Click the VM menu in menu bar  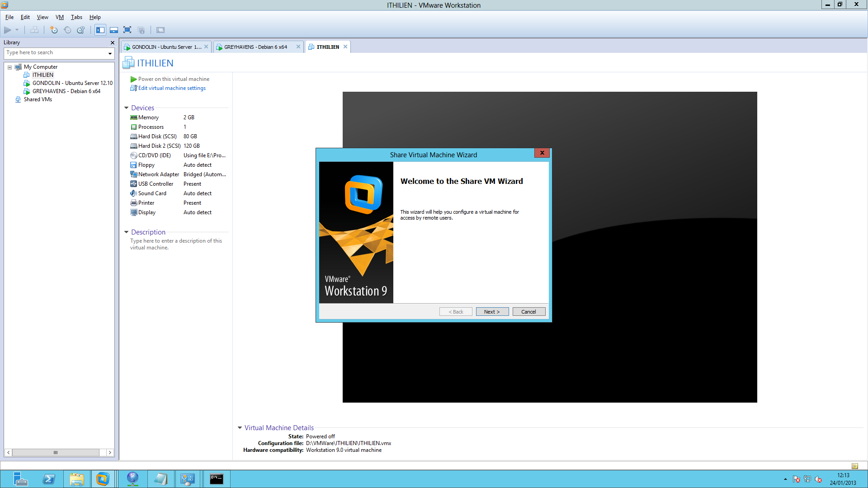[x=60, y=17]
